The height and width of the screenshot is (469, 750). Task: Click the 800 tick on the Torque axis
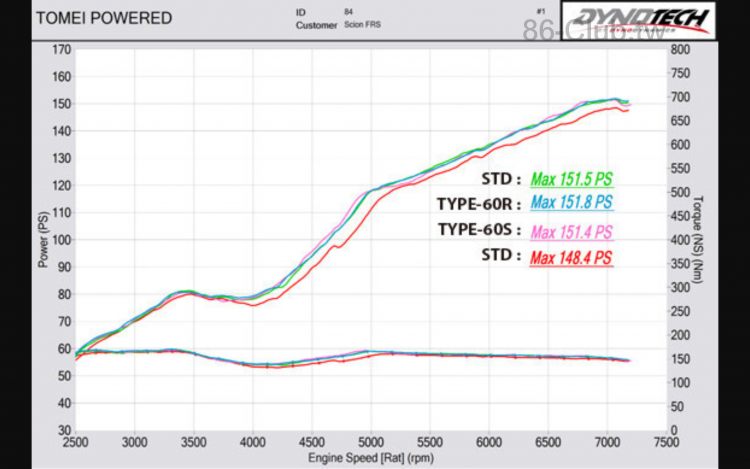[x=680, y=49]
